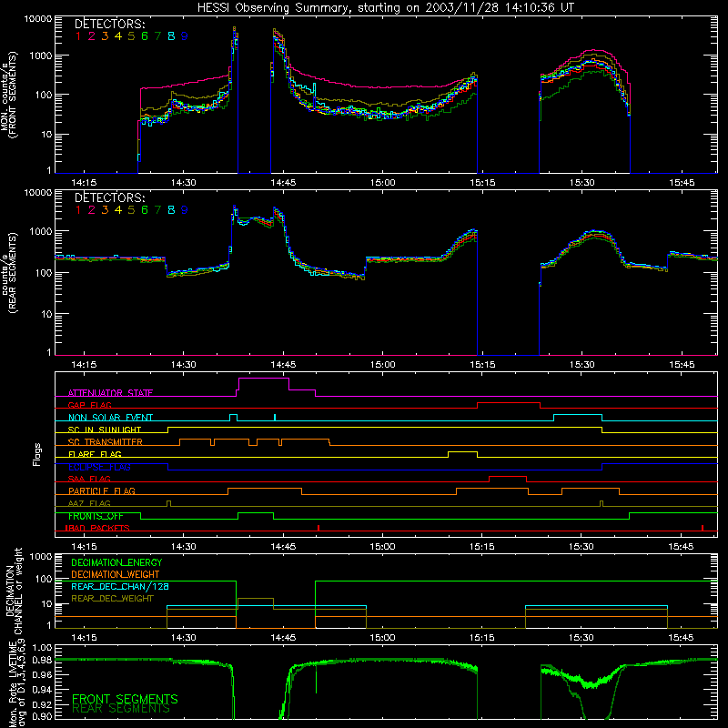This screenshot has height=728, width=728.
Task: Click orange detector 3 in front segments legend
Action: [x=105, y=36]
